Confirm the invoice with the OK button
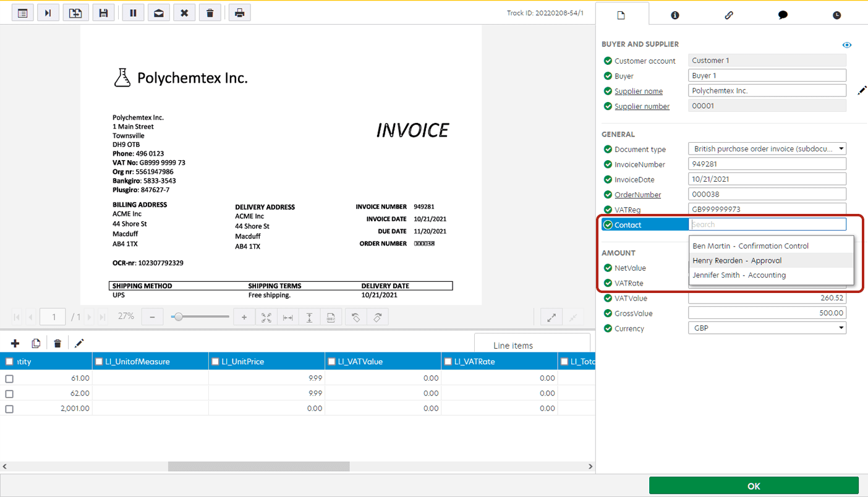The height and width of the screenshot is (497, 868). (x=754, y=486)
